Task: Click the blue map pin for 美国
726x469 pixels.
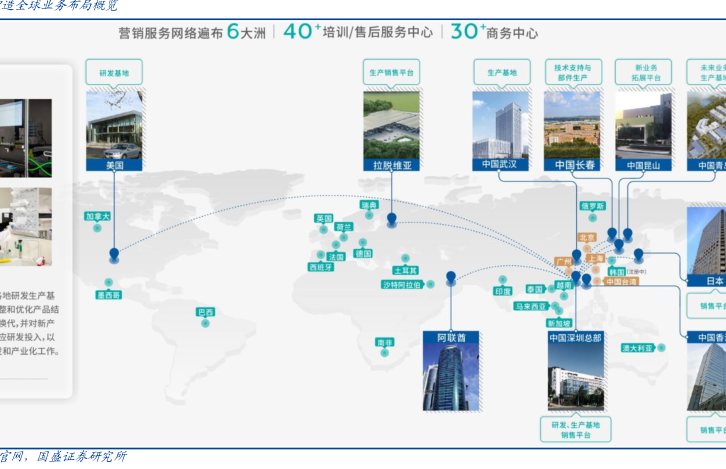Action: (114, 254)
